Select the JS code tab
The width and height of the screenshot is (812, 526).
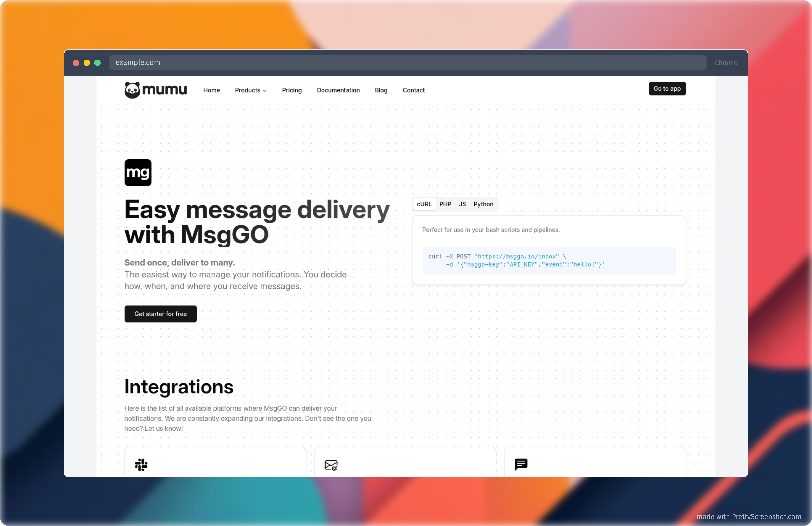[462, 204]
